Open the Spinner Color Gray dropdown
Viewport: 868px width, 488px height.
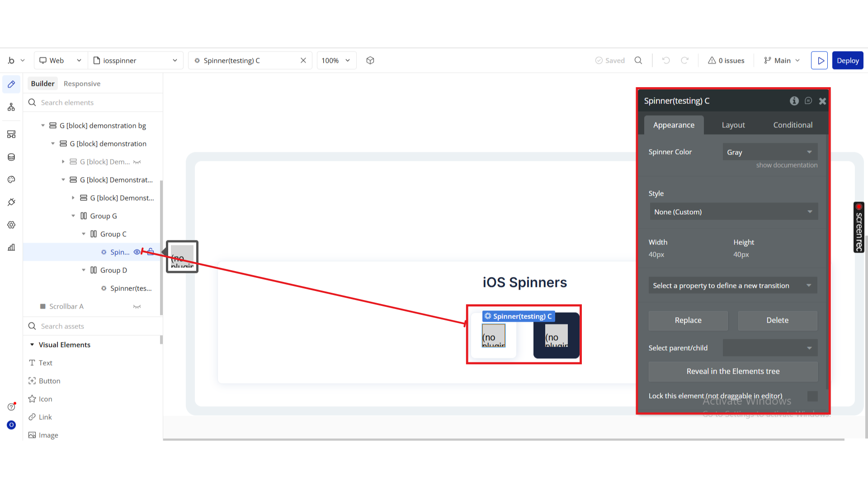(770, 152)
